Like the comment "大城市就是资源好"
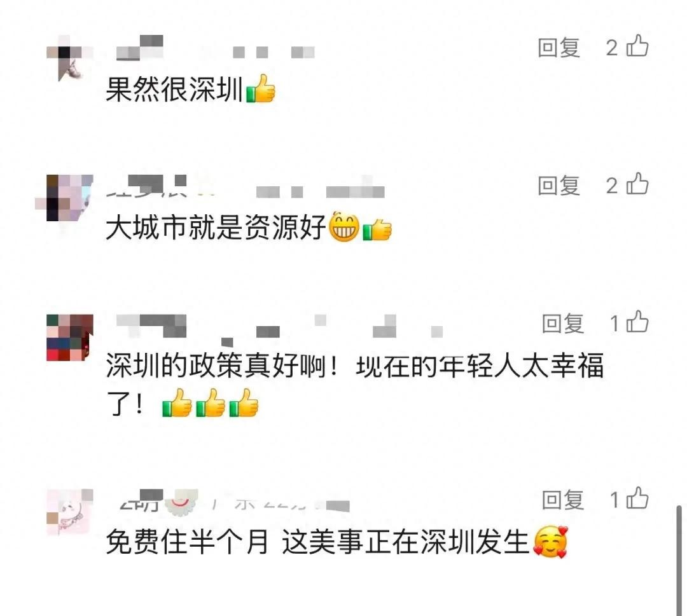 (637, 184)
